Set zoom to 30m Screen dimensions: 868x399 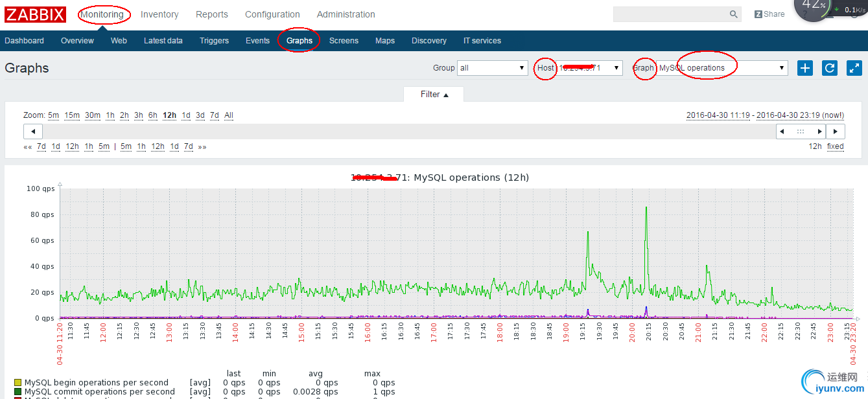tap(93, 115)
